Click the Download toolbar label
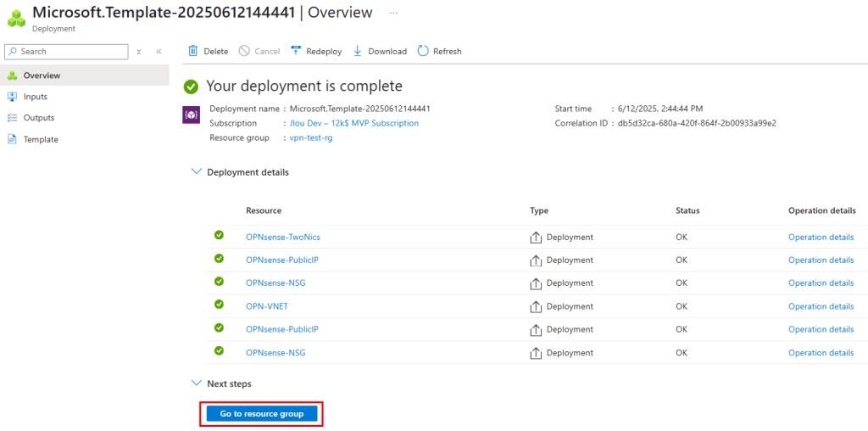The width and height of the screenshot is (868, 431). pyautogui.click(x=387, y=52)
